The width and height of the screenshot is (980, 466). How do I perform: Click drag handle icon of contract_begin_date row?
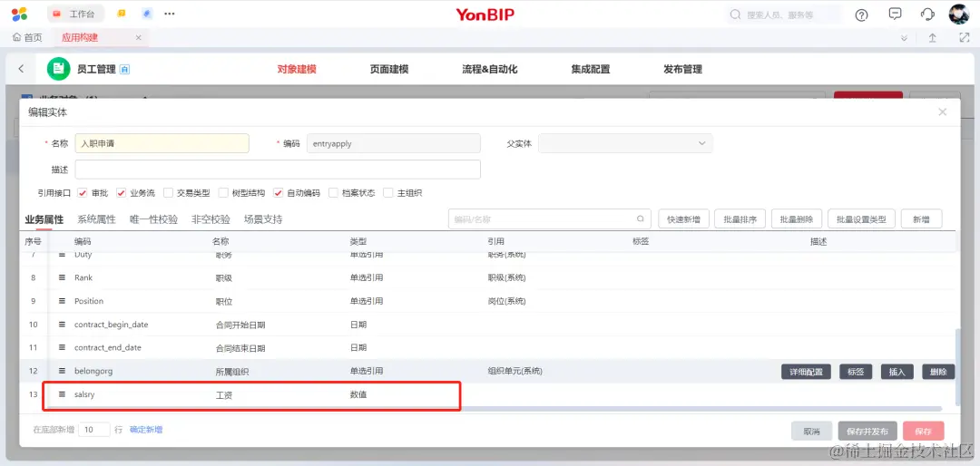(62, 325)
